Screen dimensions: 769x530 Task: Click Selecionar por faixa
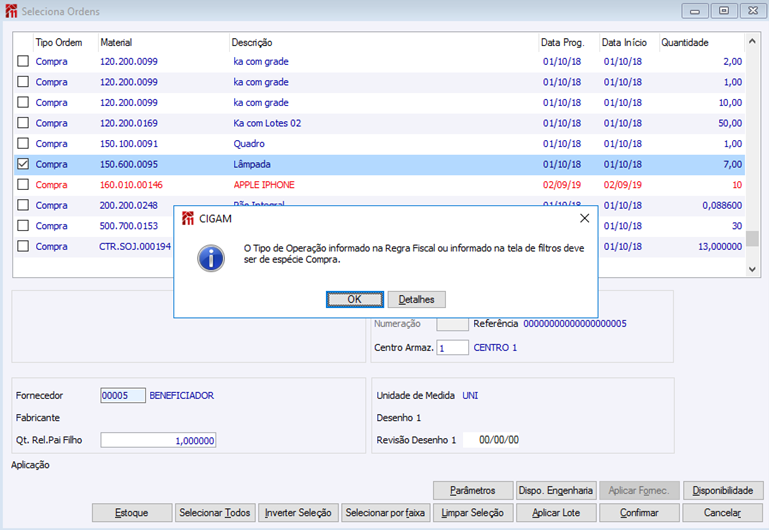tap(385, 513)
